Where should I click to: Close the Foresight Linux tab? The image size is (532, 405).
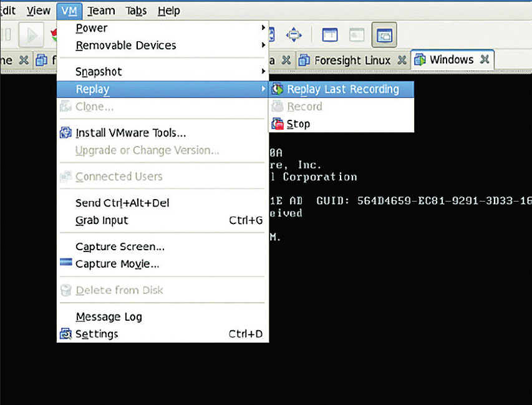click(x=402, y=61)
